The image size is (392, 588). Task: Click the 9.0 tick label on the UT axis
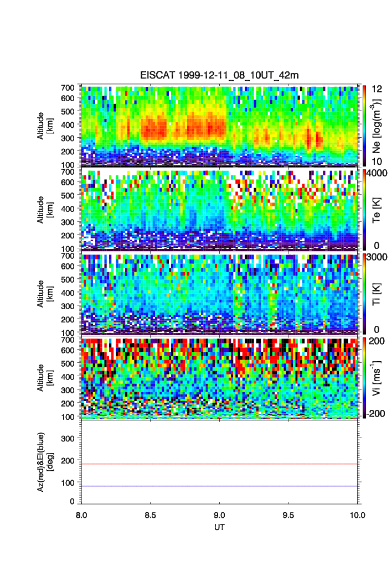click(x=220, y=514)
